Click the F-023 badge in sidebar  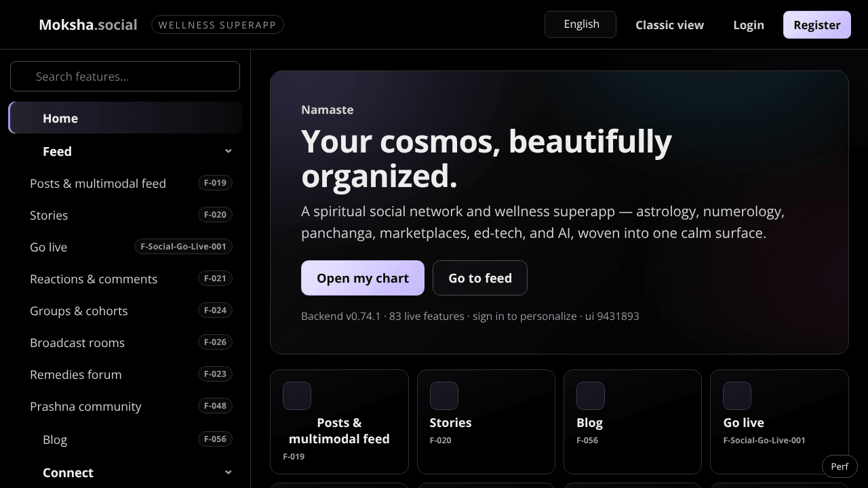pyautogui.click(x=215, y=374)
